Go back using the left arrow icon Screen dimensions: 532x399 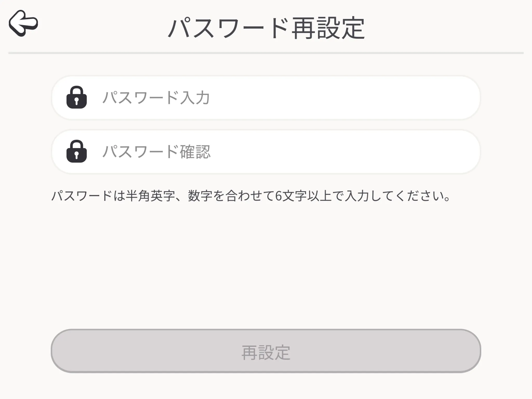point(23,23)
